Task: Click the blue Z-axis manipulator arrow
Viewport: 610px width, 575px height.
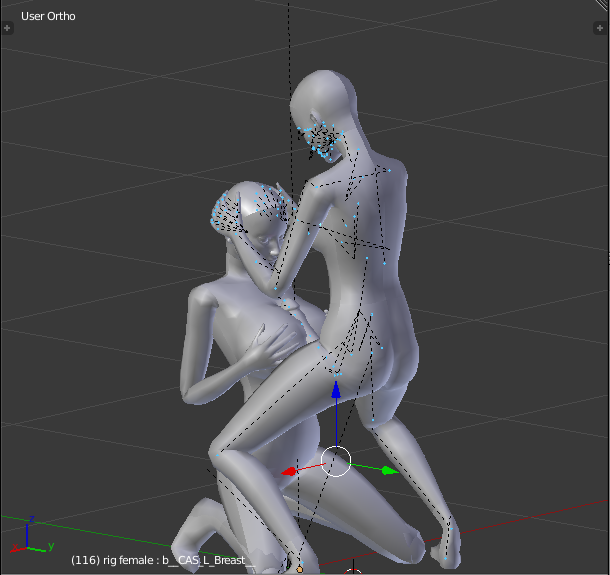Action: coord(336,390)
